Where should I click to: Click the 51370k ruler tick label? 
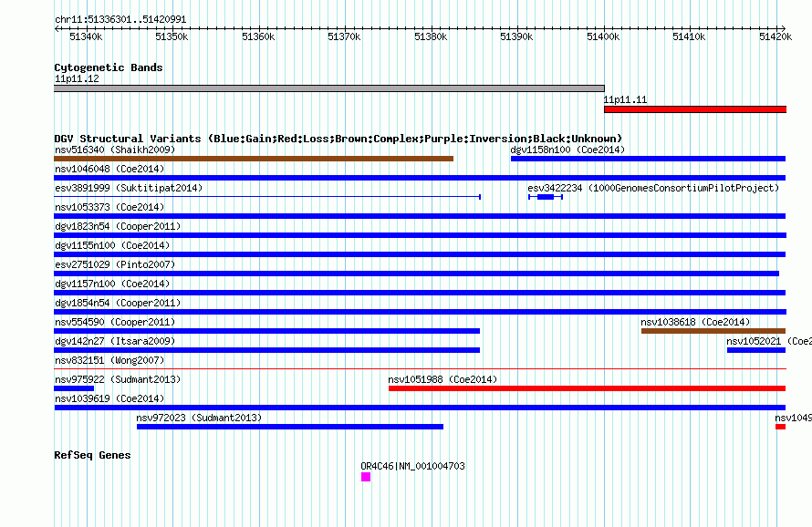click(x=344, y=36)
